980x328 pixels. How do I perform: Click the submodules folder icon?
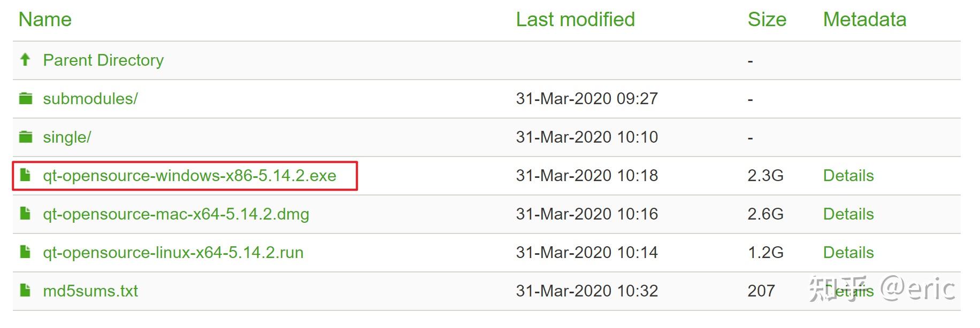click(x=26, y=98)
